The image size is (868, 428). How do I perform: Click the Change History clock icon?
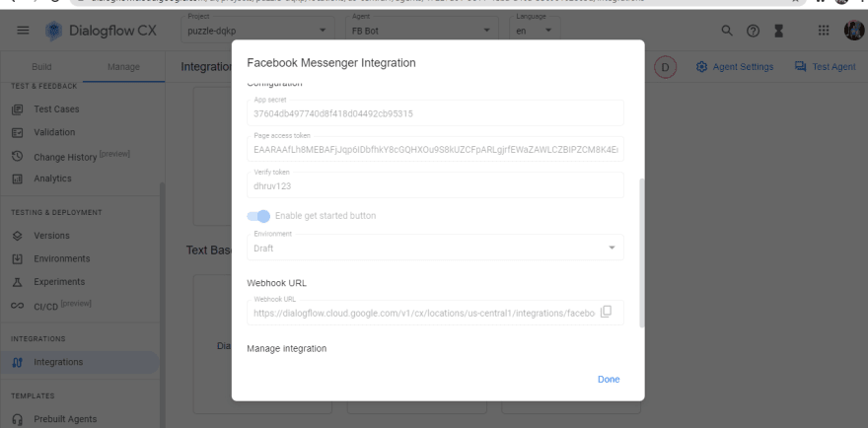click(17, 156)
